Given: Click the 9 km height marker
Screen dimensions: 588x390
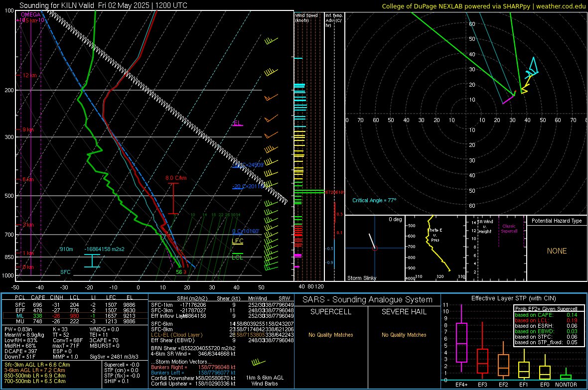Looking at the screenshot, I should coord(28,130).
